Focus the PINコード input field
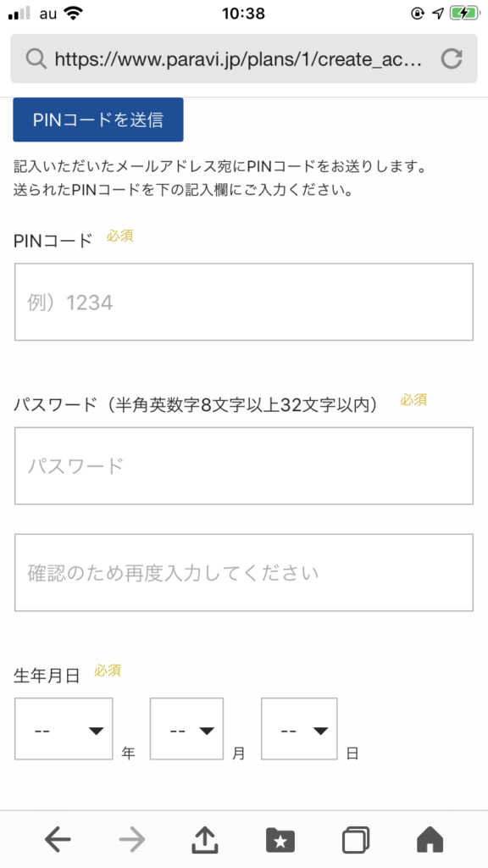 pos(244,302)
